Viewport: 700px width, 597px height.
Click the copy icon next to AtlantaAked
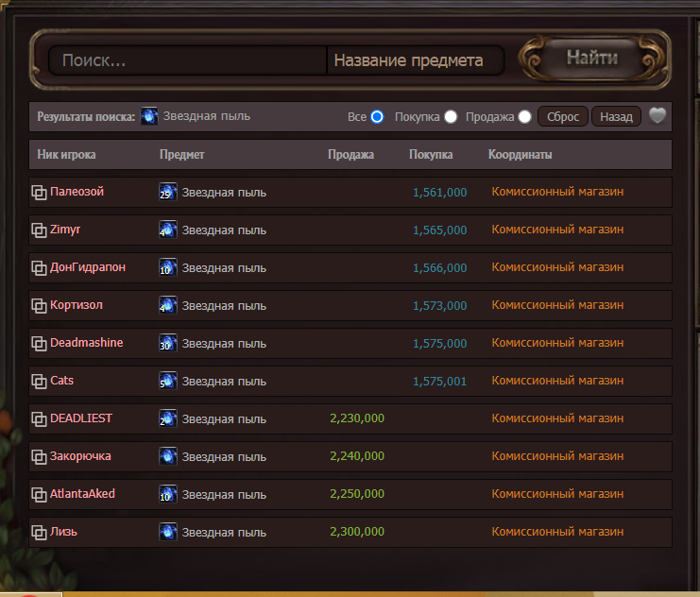tap(40, 495)
